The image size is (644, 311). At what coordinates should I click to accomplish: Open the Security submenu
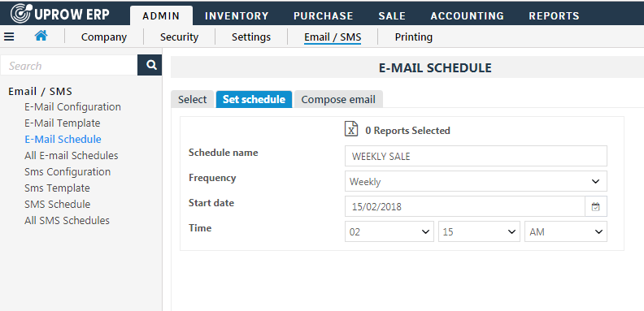pos(179,37)
